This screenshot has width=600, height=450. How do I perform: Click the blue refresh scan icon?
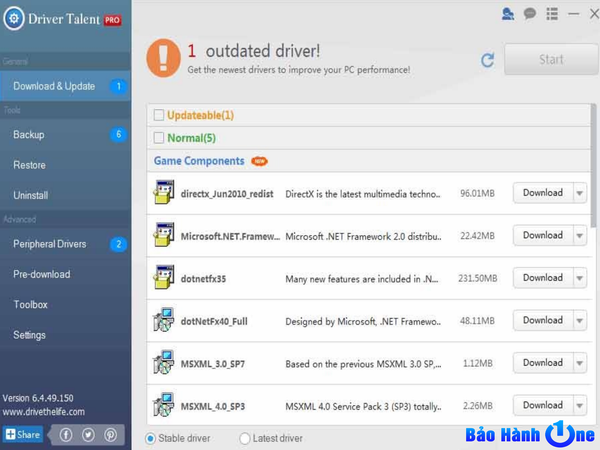(488, 60)
